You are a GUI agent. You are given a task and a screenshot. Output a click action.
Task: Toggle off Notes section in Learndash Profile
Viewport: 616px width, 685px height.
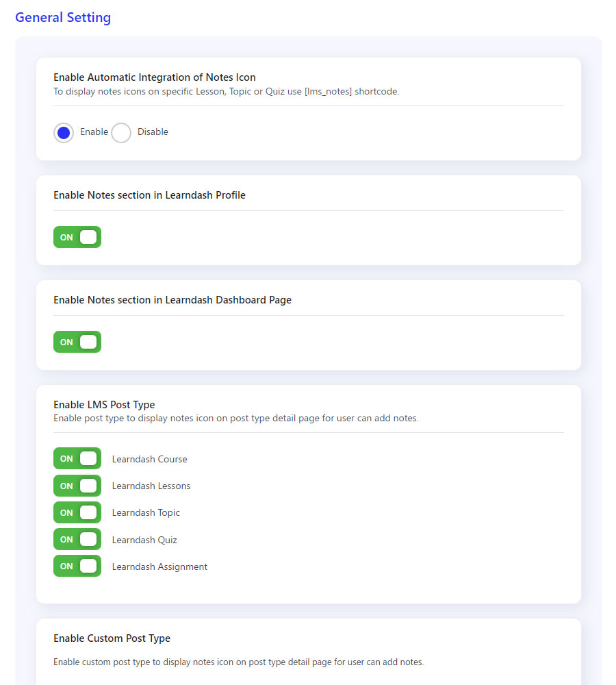click(77, 237)
